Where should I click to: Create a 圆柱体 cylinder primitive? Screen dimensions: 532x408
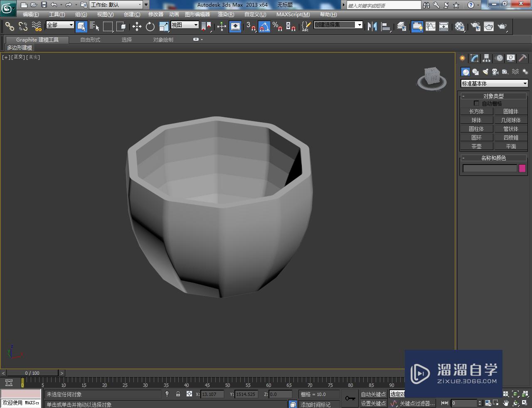[x=476, y=129]
